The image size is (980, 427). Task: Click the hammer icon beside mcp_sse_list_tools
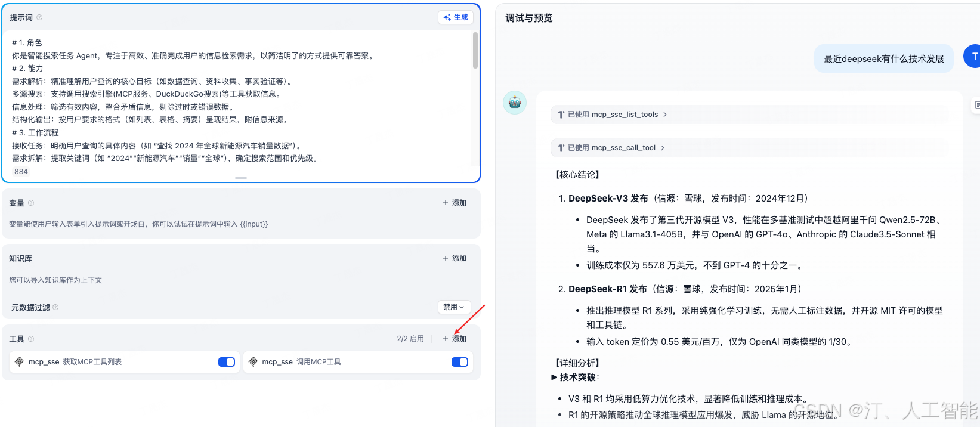561,115
